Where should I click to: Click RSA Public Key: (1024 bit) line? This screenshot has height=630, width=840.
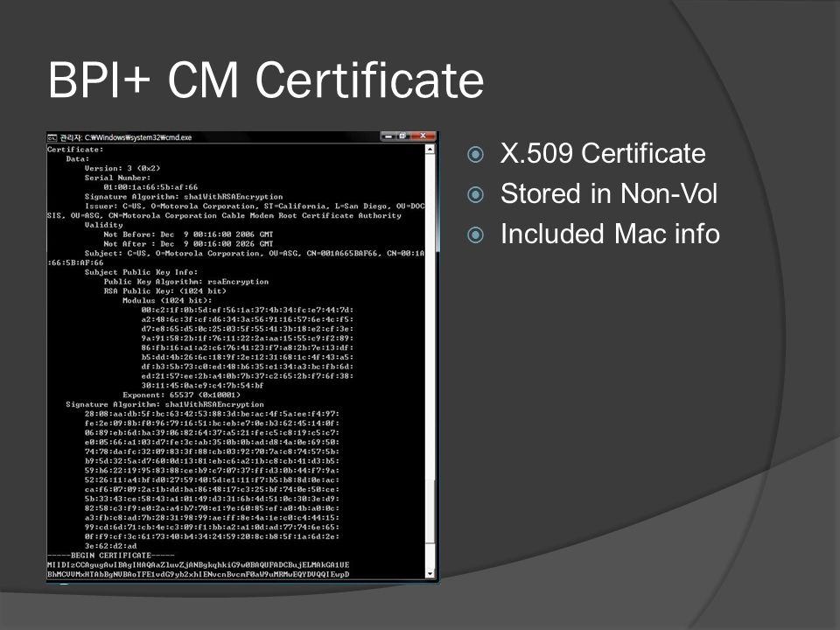coord(165,290)
